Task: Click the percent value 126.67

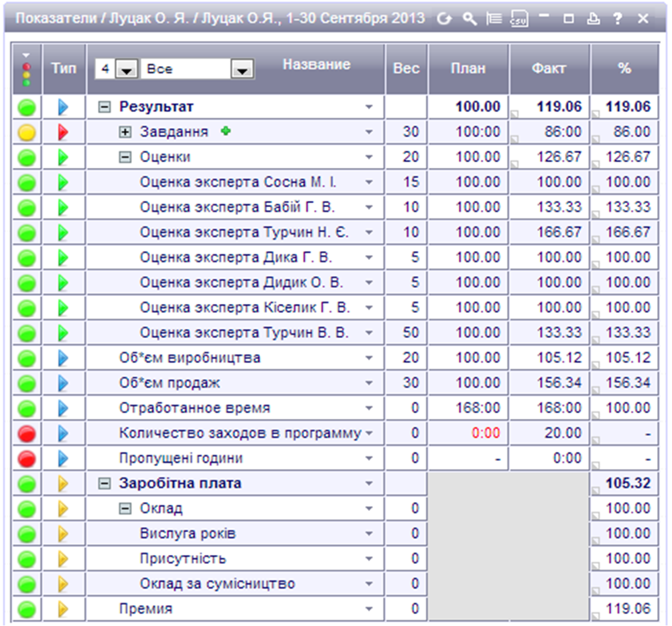Action: (x=628, y=157)
